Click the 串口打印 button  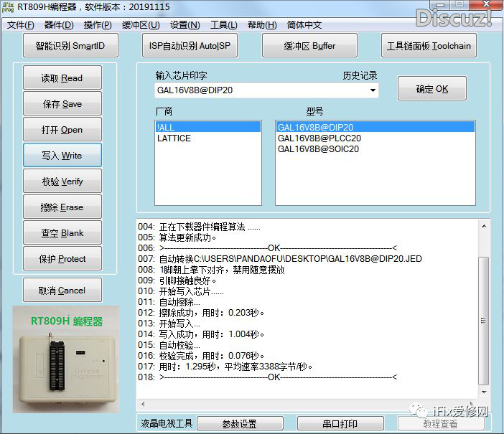pos(340,423)
